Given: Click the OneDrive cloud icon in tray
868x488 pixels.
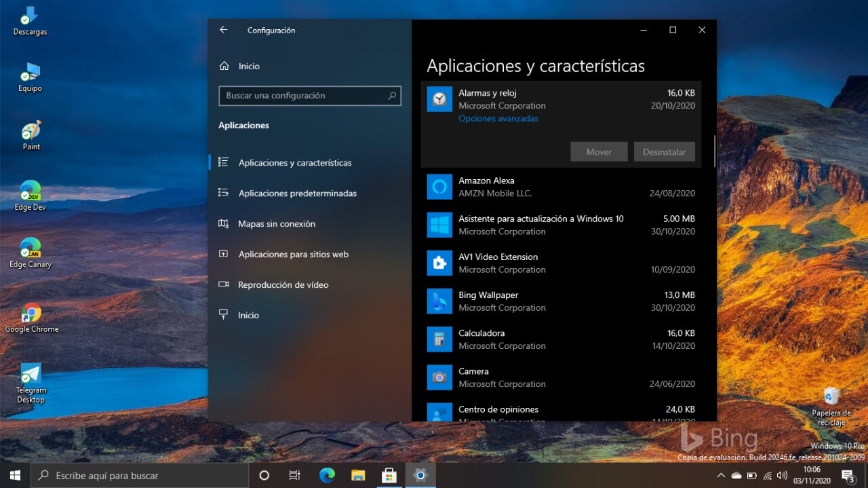Looking at the screenshot, I should tap(738, 475).
